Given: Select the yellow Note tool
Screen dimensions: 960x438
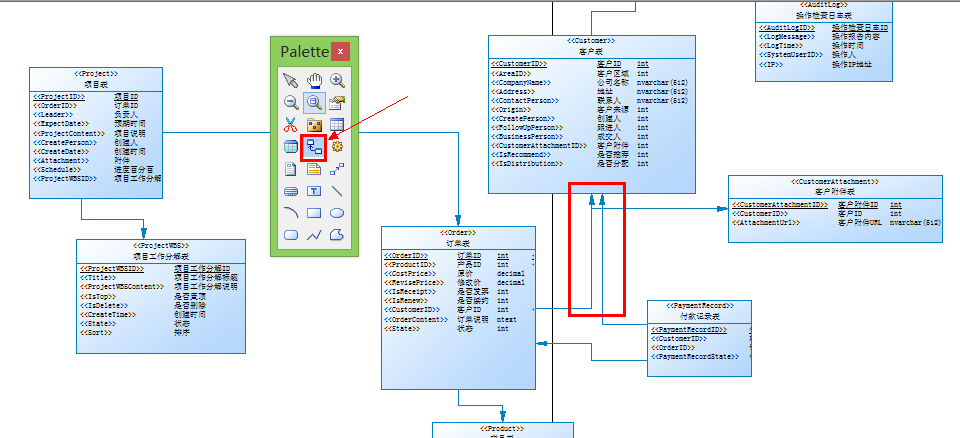Looking at the screenshot, I should (314, 169).
